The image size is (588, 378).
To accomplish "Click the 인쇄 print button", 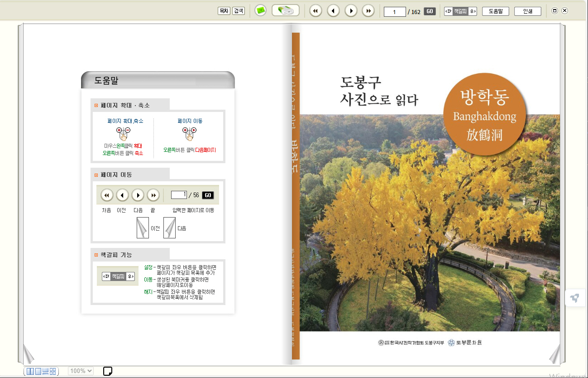I will click(528, 11).
